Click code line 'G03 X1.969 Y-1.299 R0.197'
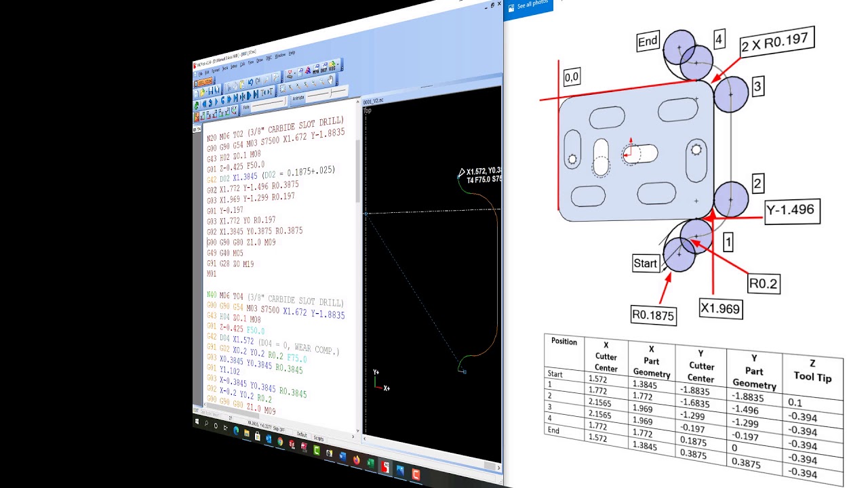 (250, 199)
